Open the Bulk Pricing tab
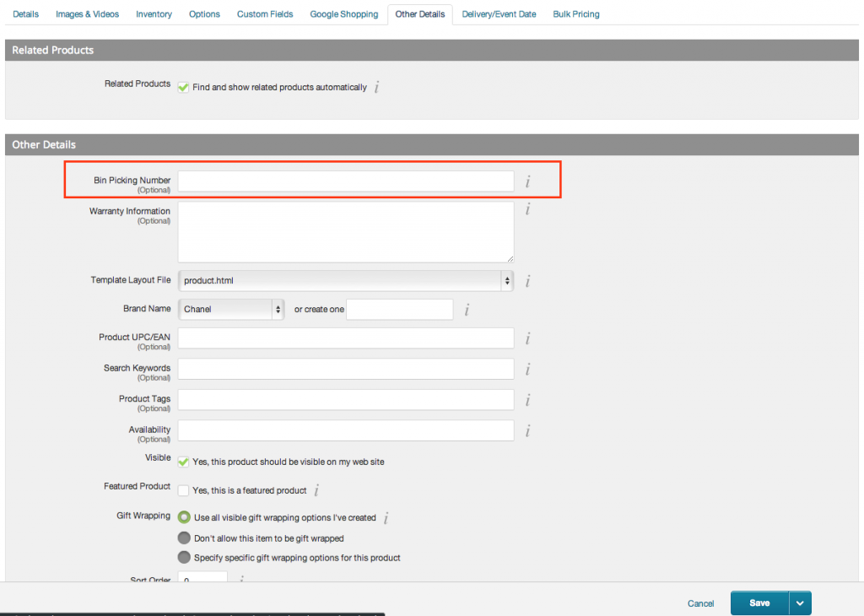This screenshot has height=616, width=864. pos(575,14)
